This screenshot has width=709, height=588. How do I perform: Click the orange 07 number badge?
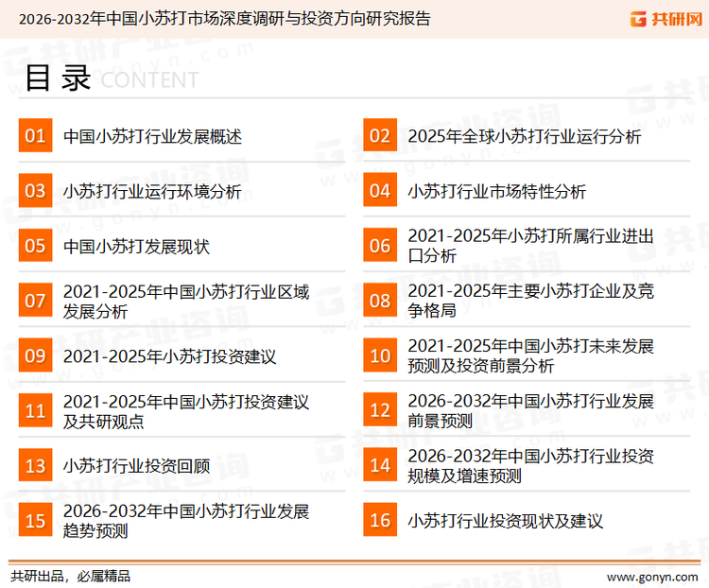pos(35,301)
